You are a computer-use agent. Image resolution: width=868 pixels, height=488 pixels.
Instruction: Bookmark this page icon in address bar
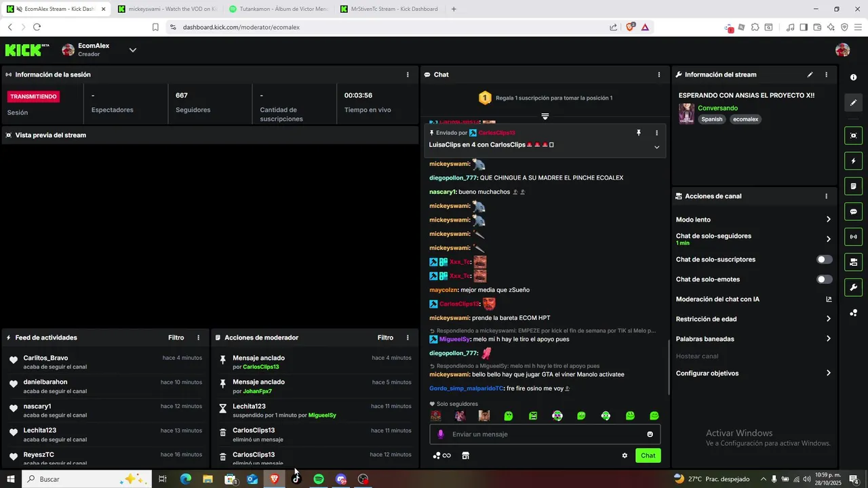[155, 27]
